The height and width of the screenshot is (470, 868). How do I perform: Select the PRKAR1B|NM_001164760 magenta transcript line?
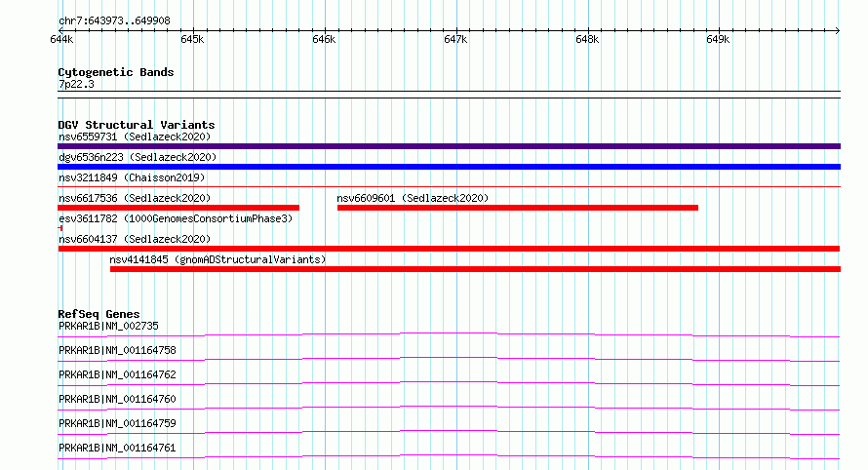tap(449, 408)
